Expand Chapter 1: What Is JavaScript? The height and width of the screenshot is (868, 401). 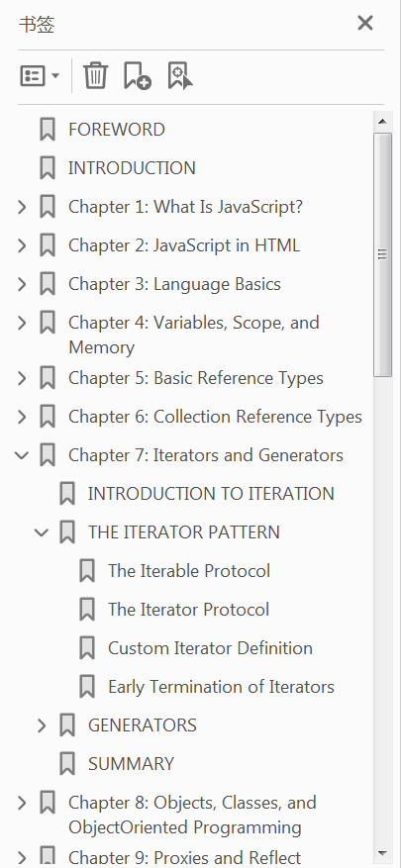click(x=22, y=207)
